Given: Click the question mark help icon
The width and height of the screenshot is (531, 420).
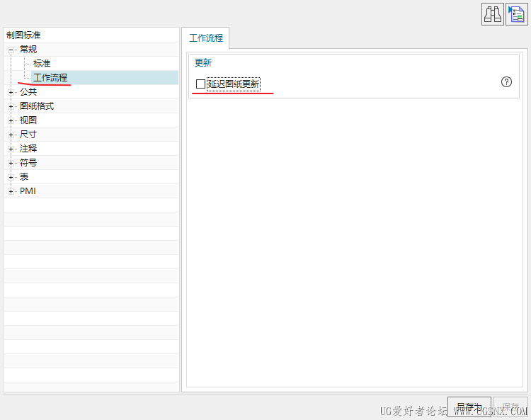Looking at the screenshot, I should pyautogui.click(x=506, y=82).
